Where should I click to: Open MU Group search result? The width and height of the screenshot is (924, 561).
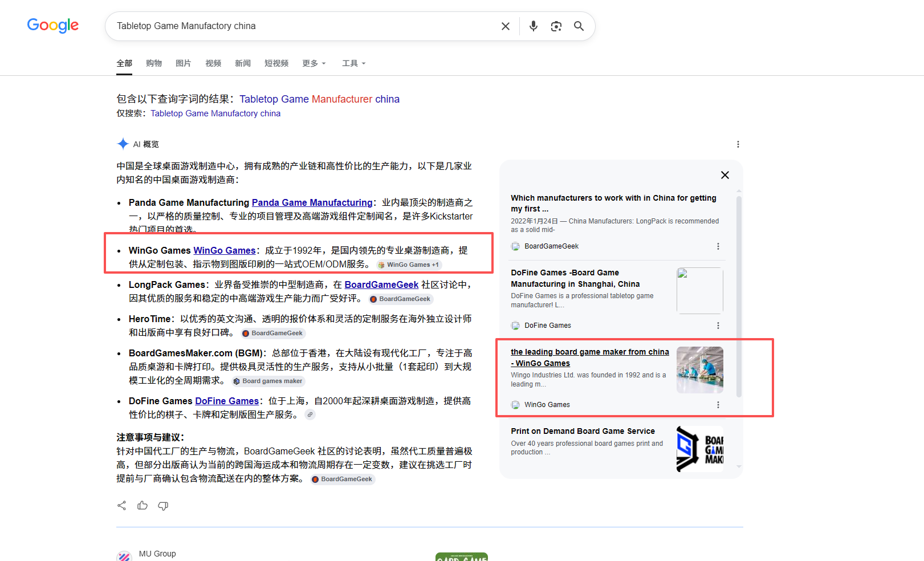157,554
